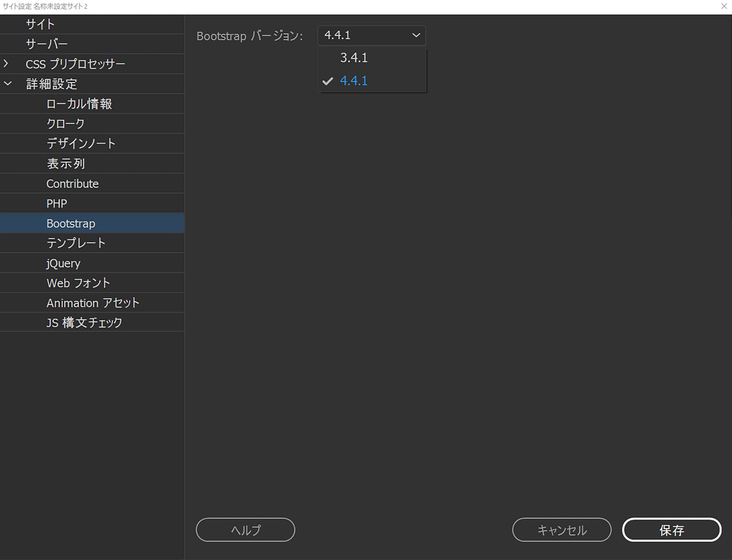Open the ヘルプ page

(x=245, y=530)
